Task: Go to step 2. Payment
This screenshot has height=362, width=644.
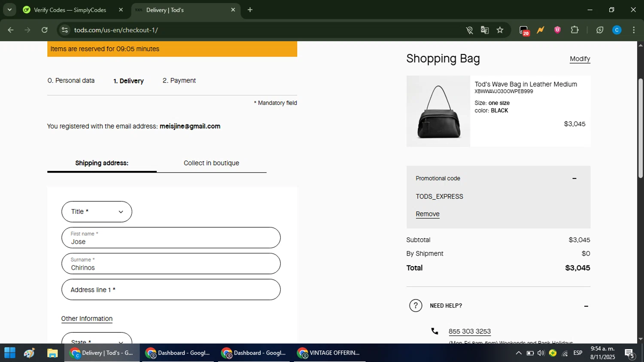Action: 179,81
